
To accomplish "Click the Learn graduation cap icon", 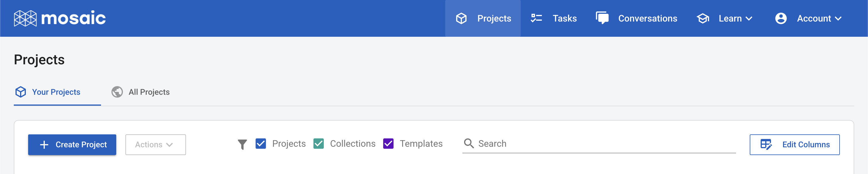I will 703,19.
